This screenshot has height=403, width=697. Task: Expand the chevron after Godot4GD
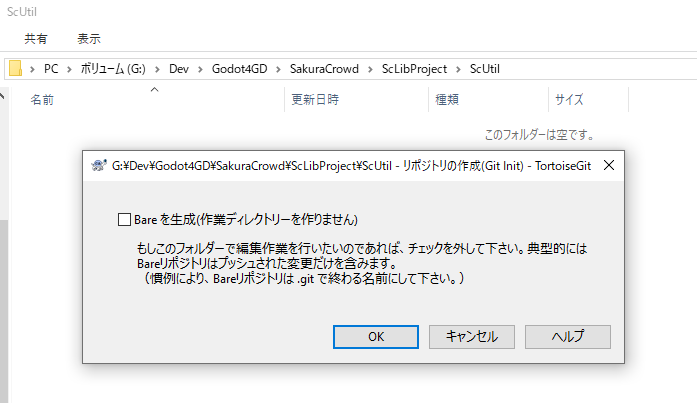click(278, 69)
